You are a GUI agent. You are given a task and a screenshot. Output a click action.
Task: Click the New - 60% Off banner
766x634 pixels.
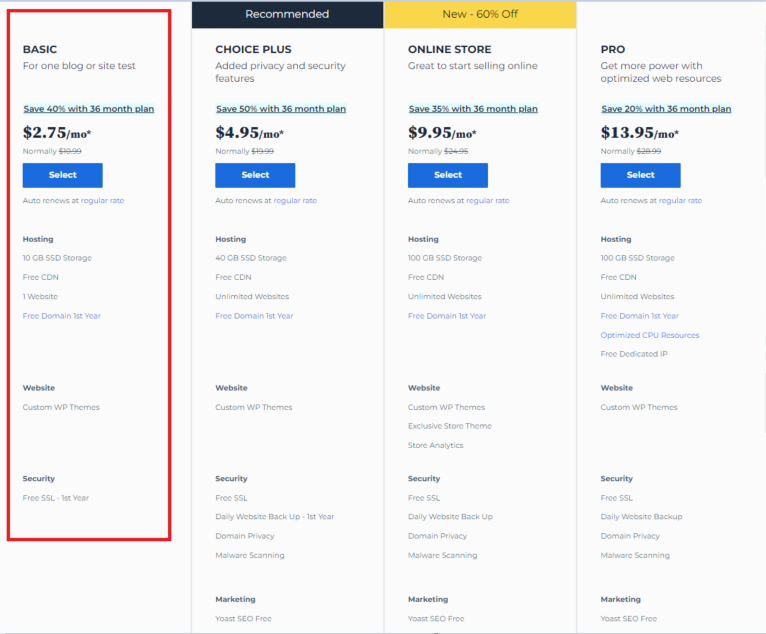tap(480, 14)
